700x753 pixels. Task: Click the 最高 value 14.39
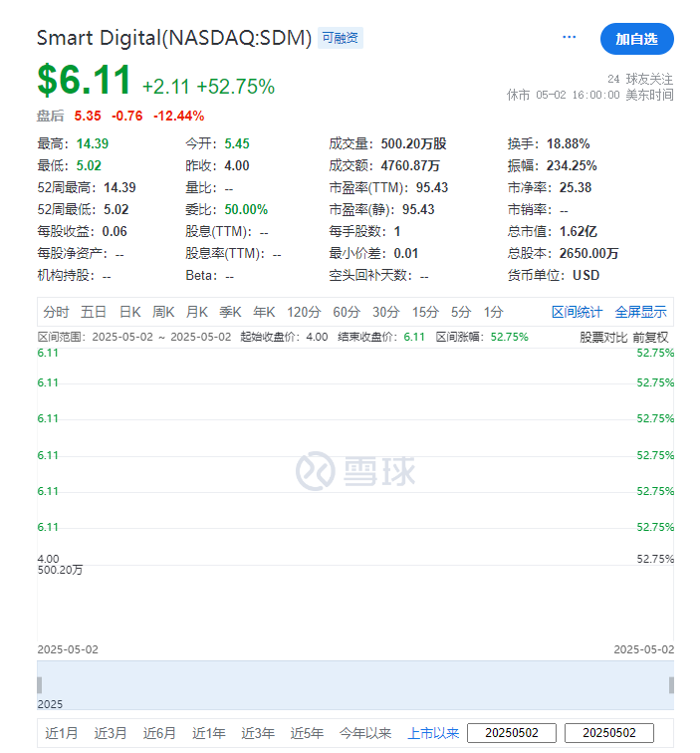point(93,143)
